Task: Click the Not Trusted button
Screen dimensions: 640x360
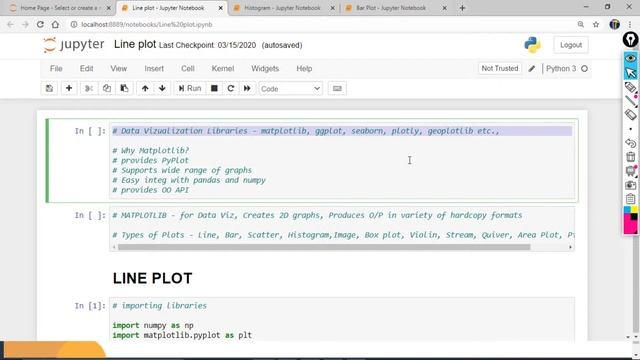Action: (x=500, y=69)
